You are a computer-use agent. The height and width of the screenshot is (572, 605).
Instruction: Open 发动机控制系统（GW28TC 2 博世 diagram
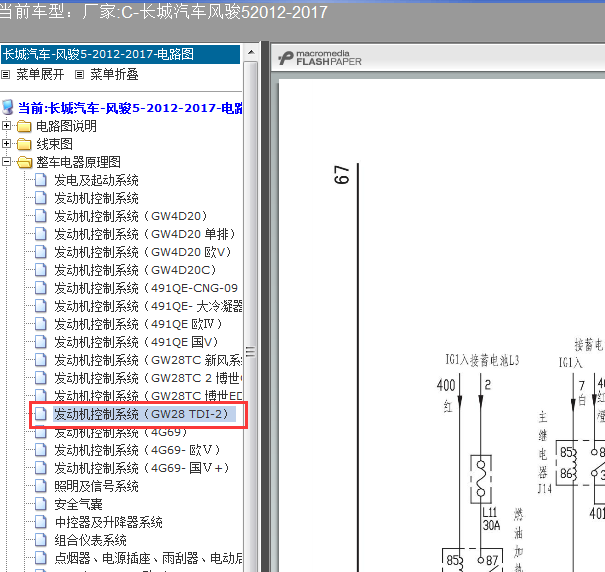[148, 378]
